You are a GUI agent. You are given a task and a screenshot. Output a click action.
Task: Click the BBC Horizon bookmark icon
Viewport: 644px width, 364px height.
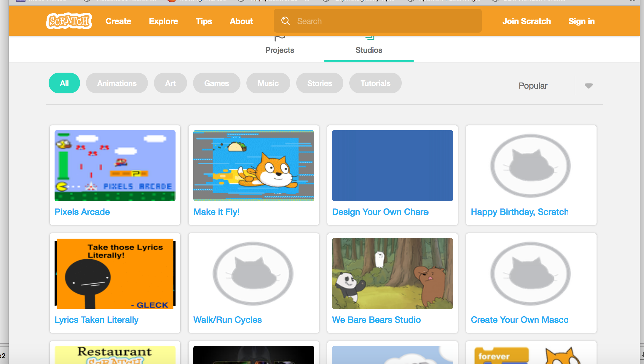[495, 1]
